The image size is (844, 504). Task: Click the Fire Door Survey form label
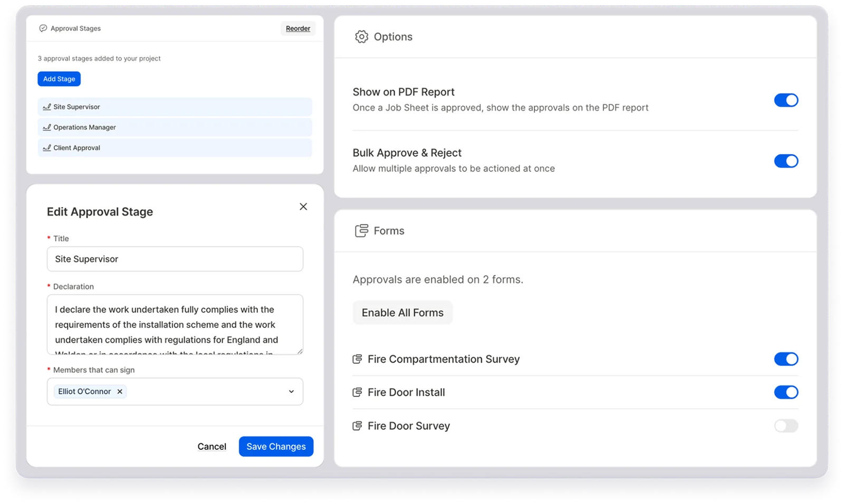(x=409, y=426)
